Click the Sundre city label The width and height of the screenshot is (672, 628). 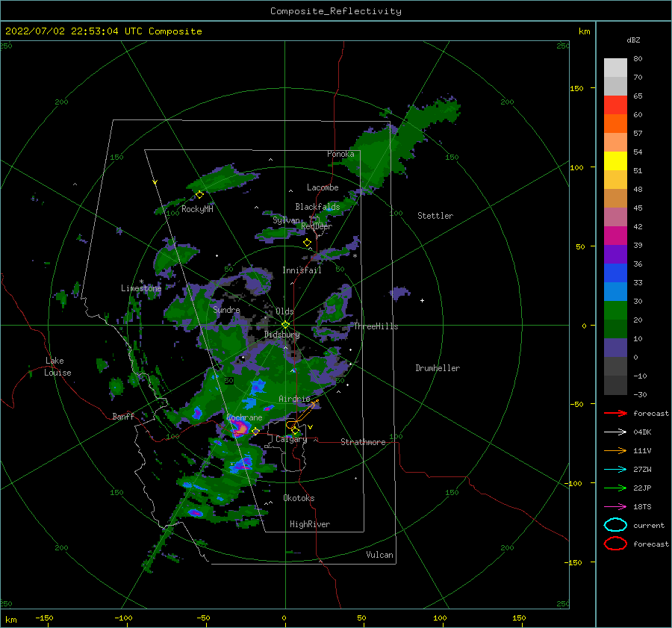tap(226, 309)
